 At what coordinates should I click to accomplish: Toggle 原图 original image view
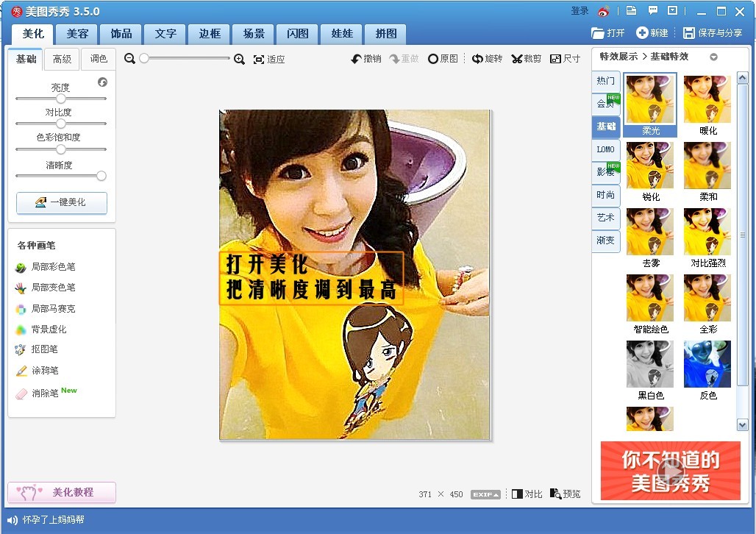tap(443, 59)
